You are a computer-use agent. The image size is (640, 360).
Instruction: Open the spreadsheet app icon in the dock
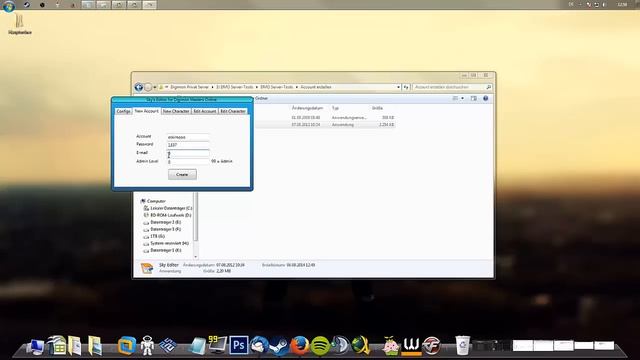tap(57, 345)
